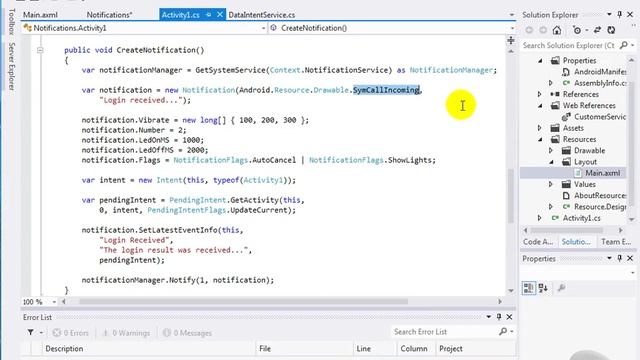Sort Error List by Project column

pos(476,349)
